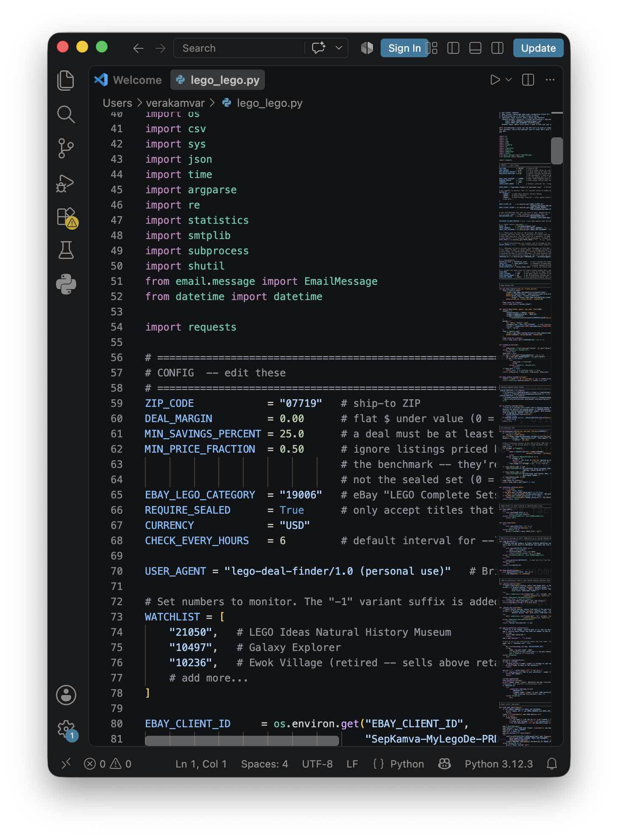Click the vertical scrollbar thumb
The width and height of the screenshot is (618, 840).
click(x=557, y=150)
